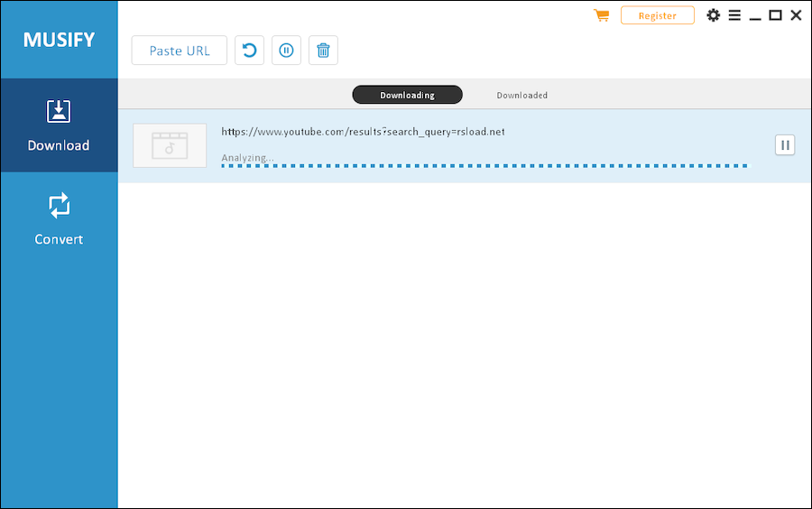Viewport: 812px width, 509px height.
Task: Click the resume all downloads icon
Action: coord(250,51)
